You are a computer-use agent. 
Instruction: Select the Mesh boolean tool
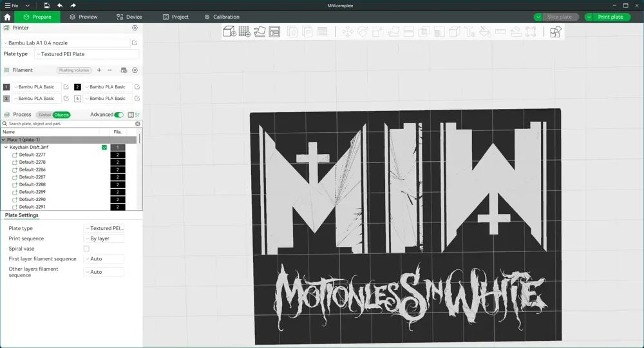[x=424, y=32]
